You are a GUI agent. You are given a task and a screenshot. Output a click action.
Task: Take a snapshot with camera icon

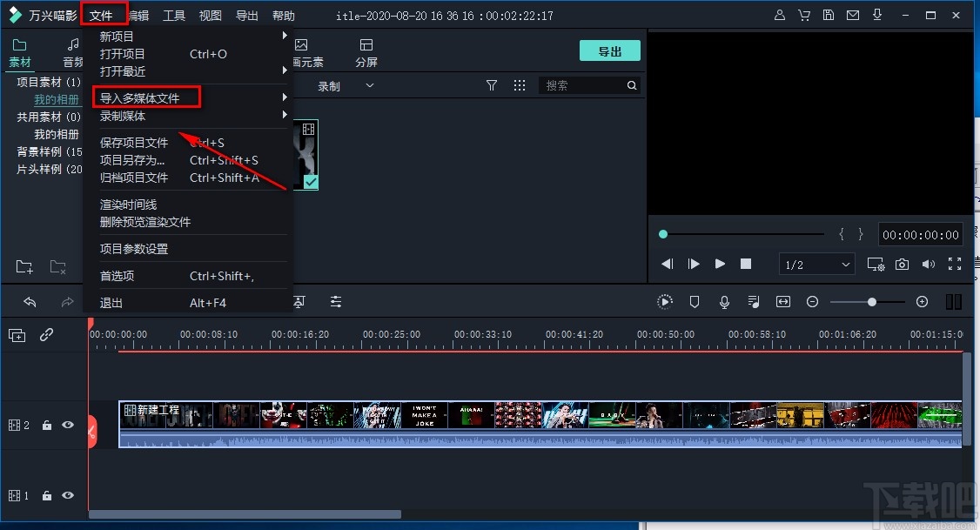pos(902,265)
